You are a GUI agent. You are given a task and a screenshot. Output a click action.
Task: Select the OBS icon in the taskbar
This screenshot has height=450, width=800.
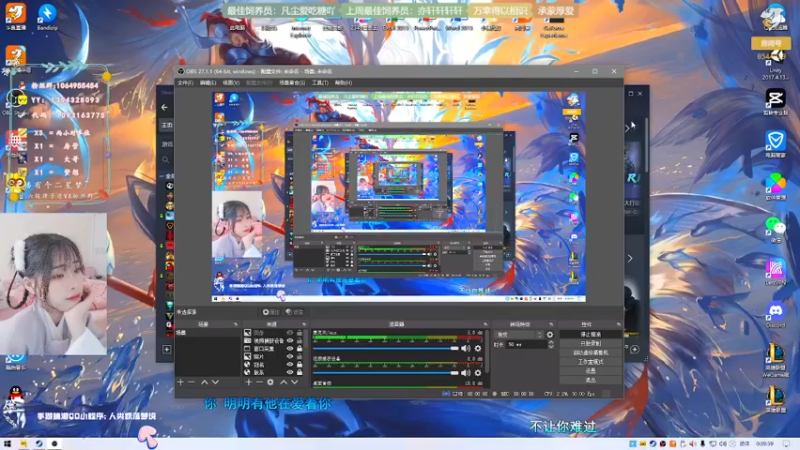click(x=54, y=444)
